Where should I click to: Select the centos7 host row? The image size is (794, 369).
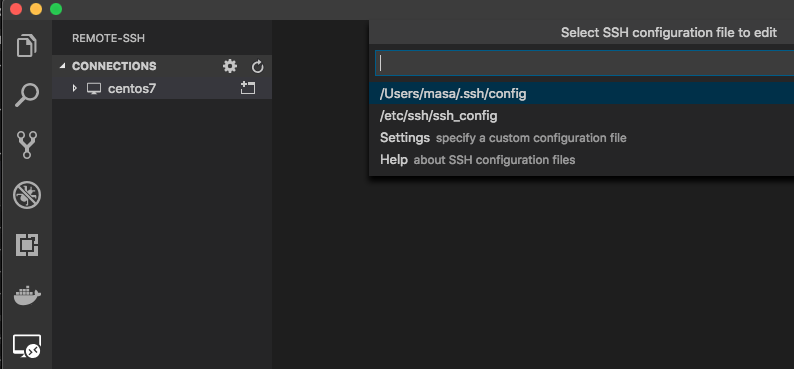point(162,88)
